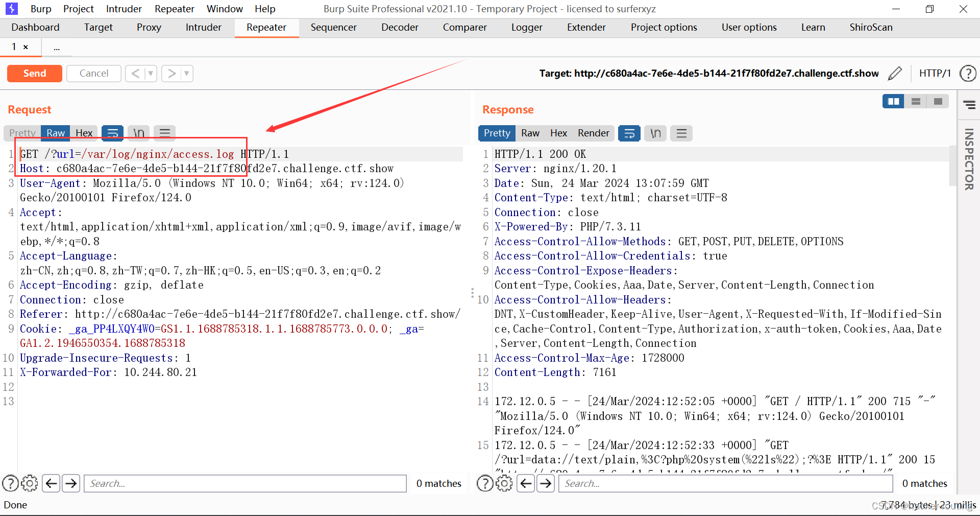
Task: Open Request search settings gear
Action: tap(30, 483)
